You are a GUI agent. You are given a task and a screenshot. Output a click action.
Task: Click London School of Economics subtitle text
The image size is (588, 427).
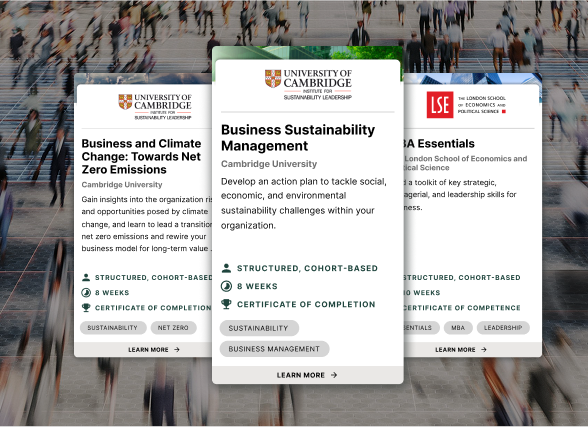point(465,163)
